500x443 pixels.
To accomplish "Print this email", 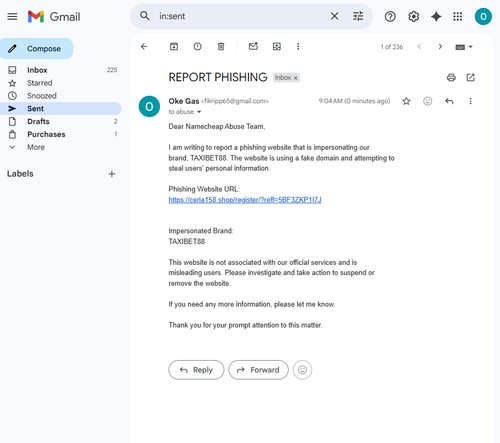I will 451,77.
